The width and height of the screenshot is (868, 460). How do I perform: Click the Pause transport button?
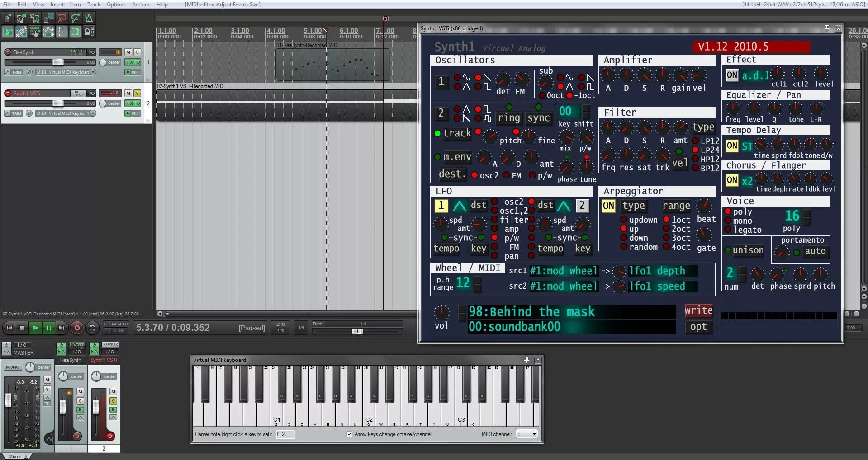pos(48,328)
